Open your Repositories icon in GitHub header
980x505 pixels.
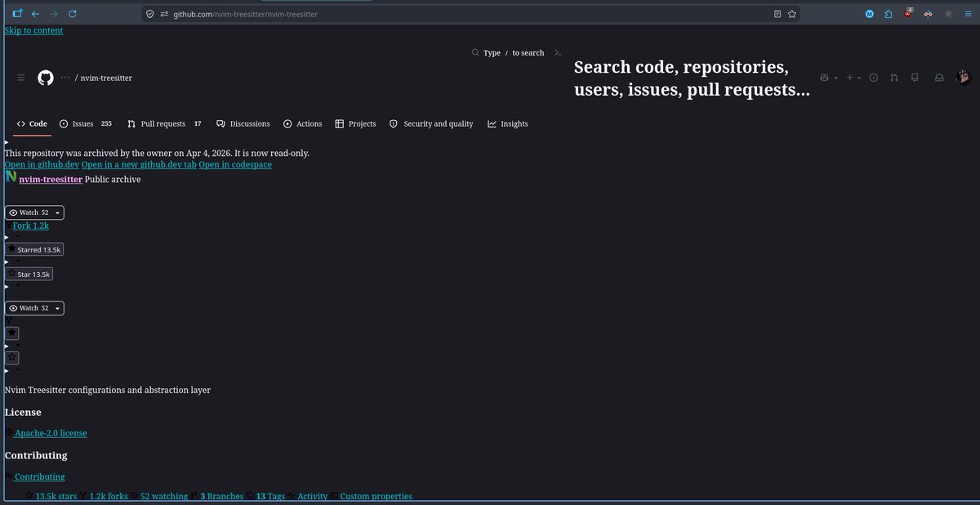tap(915, 78)
